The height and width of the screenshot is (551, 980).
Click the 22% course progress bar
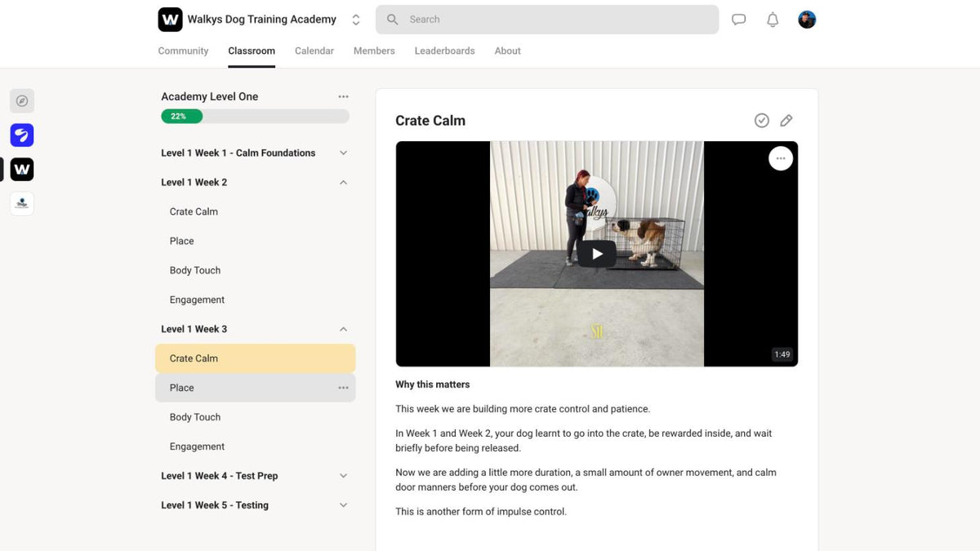(256, 116)
